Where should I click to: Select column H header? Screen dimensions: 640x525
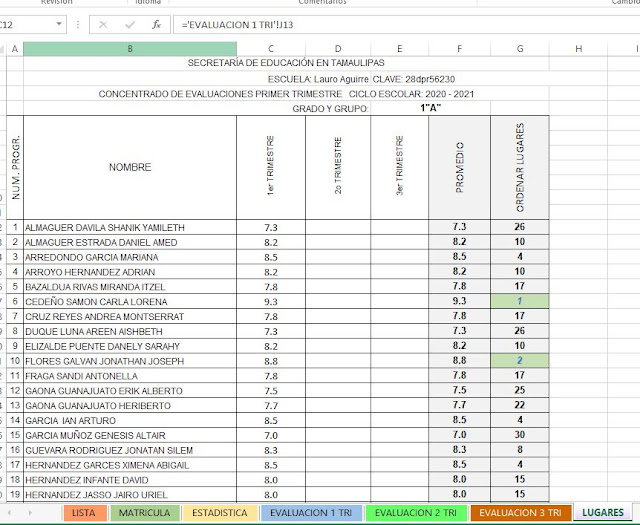point(578,49)
